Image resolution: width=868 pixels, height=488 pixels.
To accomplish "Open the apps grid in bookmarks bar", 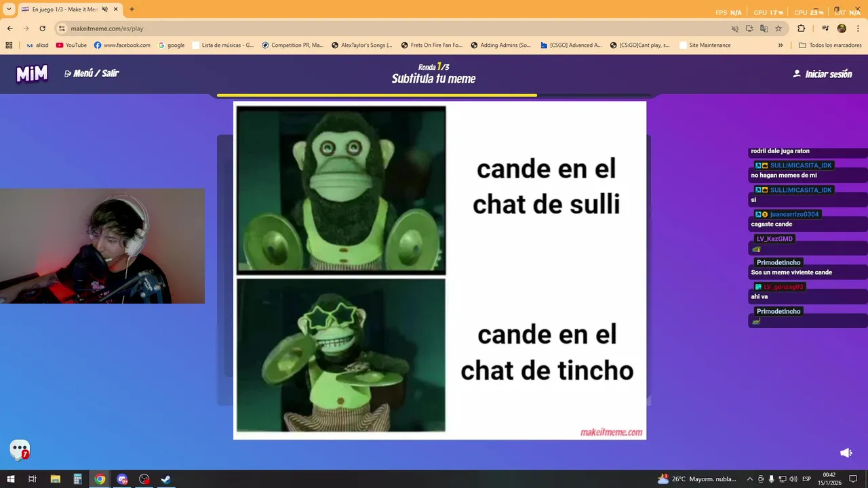I will [x=9, y=45].
